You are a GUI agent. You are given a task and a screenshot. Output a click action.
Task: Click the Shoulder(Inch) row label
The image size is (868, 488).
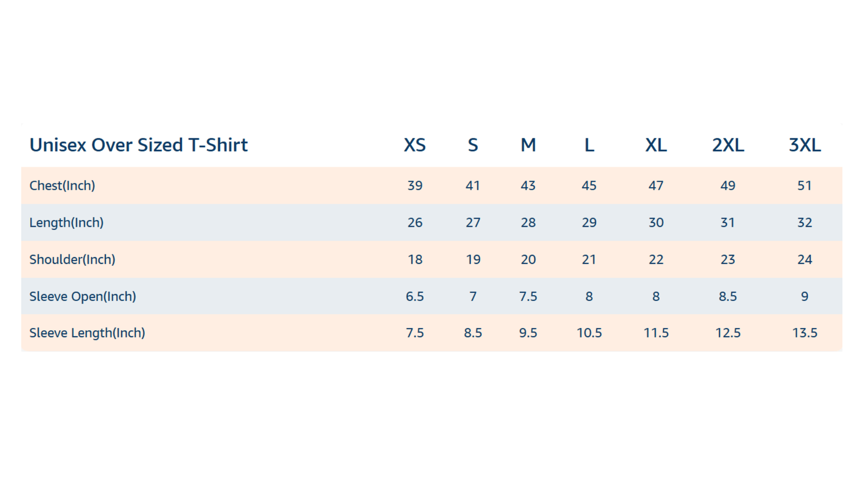[72, 259]
